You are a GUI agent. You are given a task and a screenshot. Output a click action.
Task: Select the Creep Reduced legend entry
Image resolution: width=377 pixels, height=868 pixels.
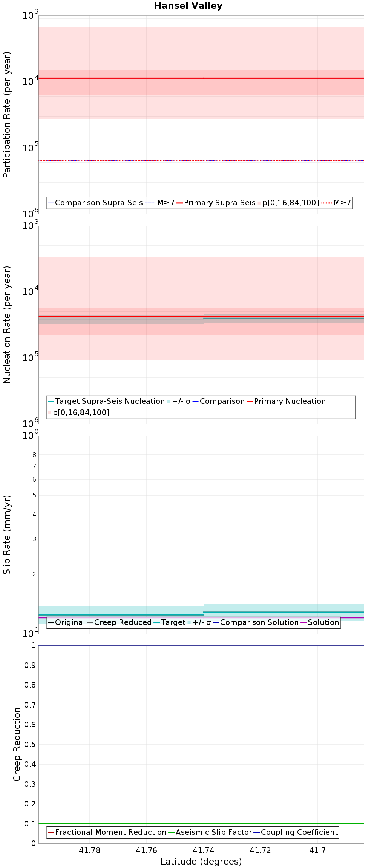119,622
